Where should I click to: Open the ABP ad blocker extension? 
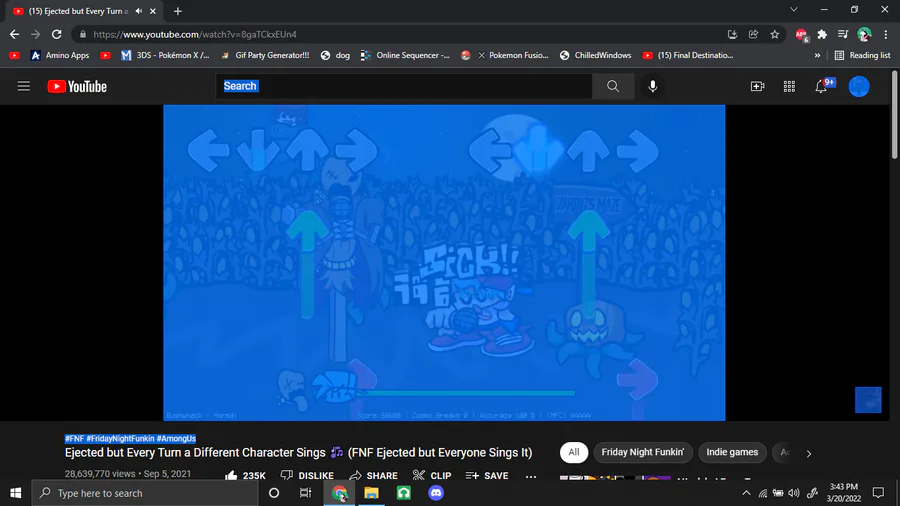(802, 35)
